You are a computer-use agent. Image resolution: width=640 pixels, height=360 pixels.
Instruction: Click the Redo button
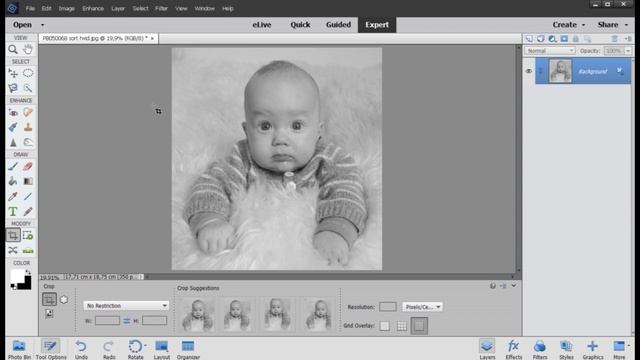[109, 350]
